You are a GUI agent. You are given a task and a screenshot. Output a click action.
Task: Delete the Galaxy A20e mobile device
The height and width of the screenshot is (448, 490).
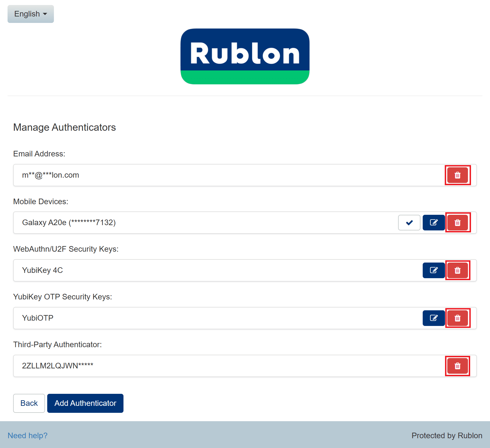pos(457,223)
